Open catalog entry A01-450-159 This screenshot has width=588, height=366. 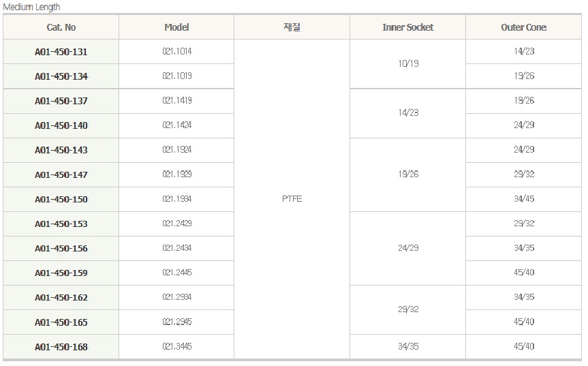coord(61,273)
